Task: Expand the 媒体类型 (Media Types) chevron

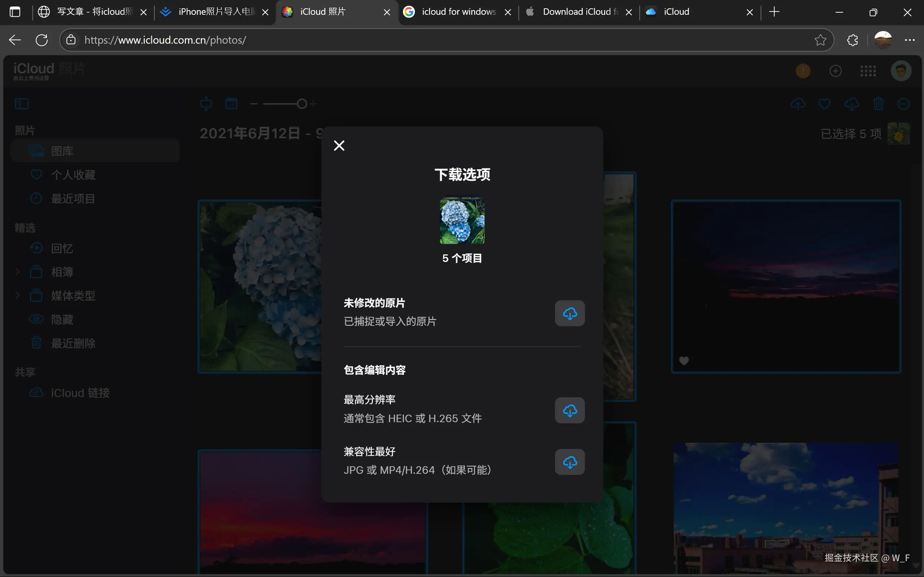Action: tap(17, 296)
